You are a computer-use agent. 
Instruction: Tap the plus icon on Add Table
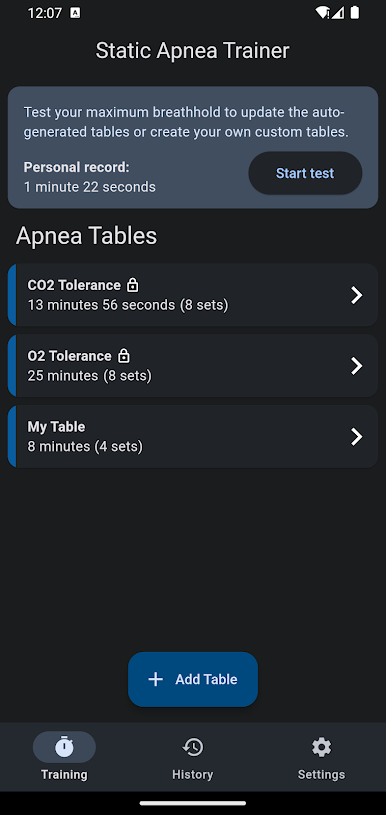[155, 679]
